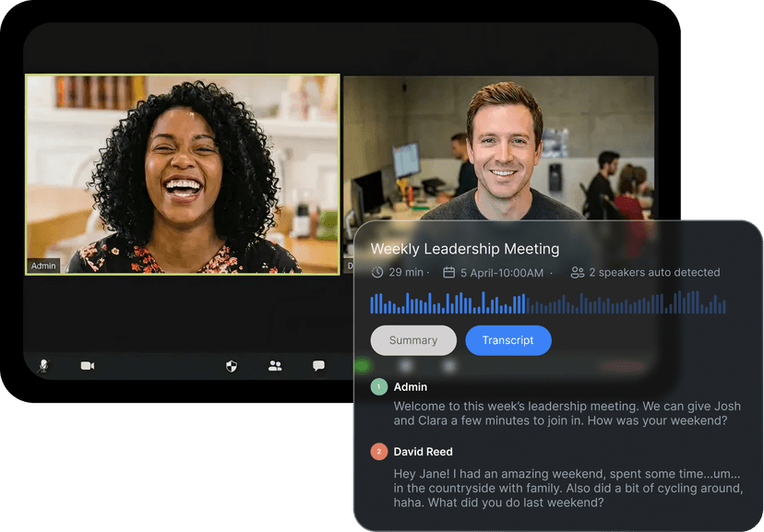This screenshot has height=532, width=764.
Task: Click the audio waveform timeline
Action: tap(548, 302)
